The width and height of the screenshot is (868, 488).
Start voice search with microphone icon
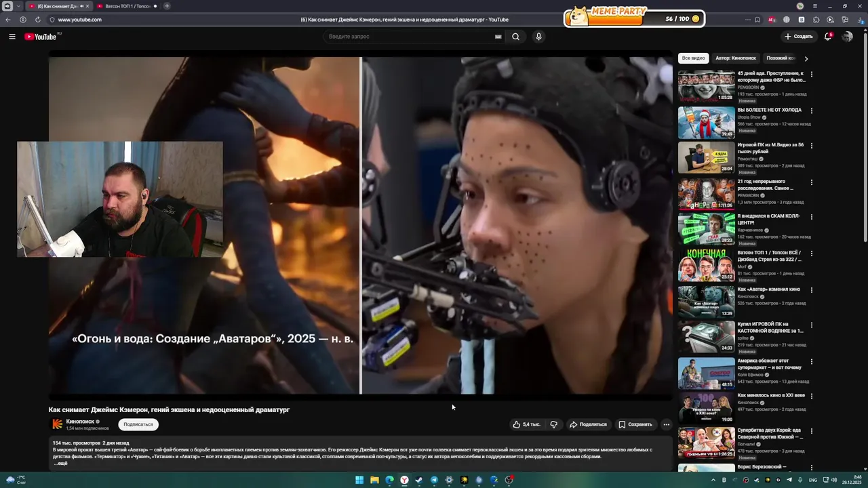coord(538,37)
